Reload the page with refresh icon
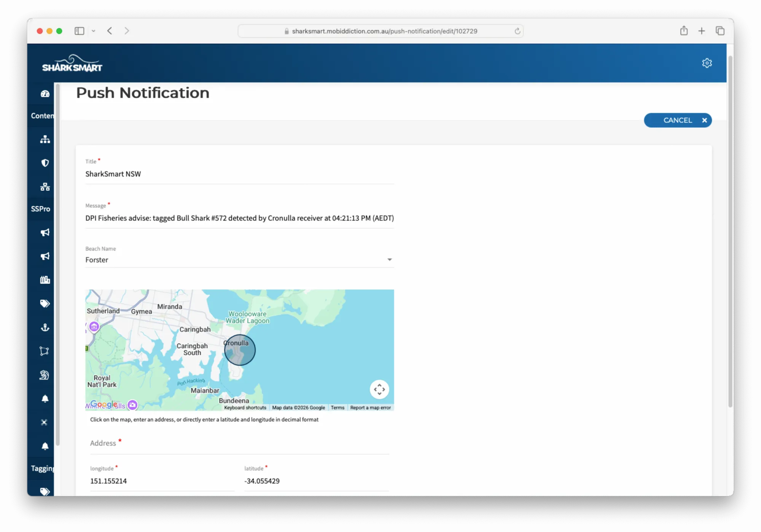The height and width of the screenshot is (532, 761). tap(517, 31)
